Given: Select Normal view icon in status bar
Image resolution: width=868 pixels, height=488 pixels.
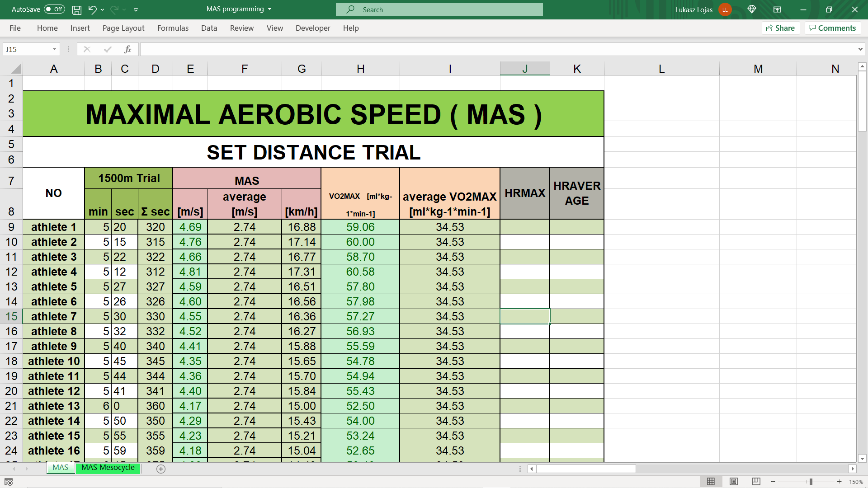Looking at the screenshot, I should [711, 482].
